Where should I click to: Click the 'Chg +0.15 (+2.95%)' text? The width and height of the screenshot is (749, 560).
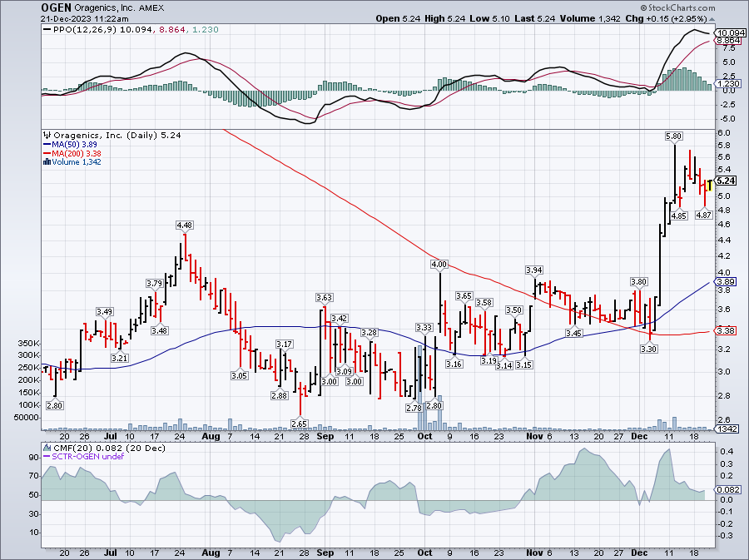667,18
